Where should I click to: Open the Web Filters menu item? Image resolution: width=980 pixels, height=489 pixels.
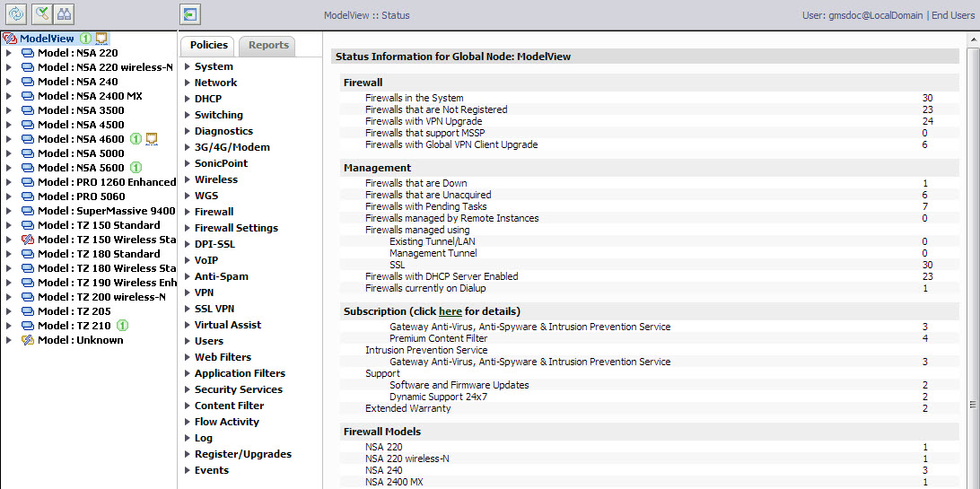(x=223, y=357)
